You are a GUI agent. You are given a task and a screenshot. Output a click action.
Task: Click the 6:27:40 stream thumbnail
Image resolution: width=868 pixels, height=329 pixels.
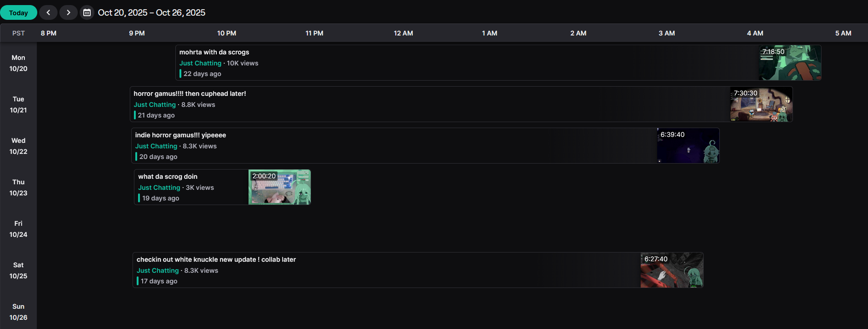672,270
